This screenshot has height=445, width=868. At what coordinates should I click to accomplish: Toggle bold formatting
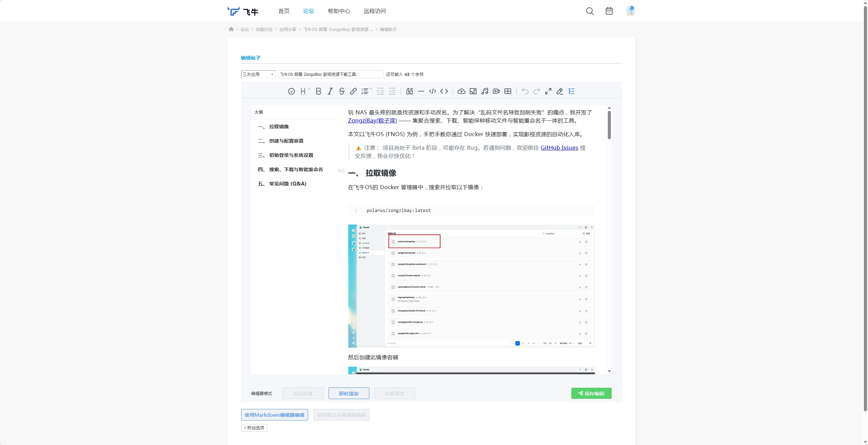[318, 91]
